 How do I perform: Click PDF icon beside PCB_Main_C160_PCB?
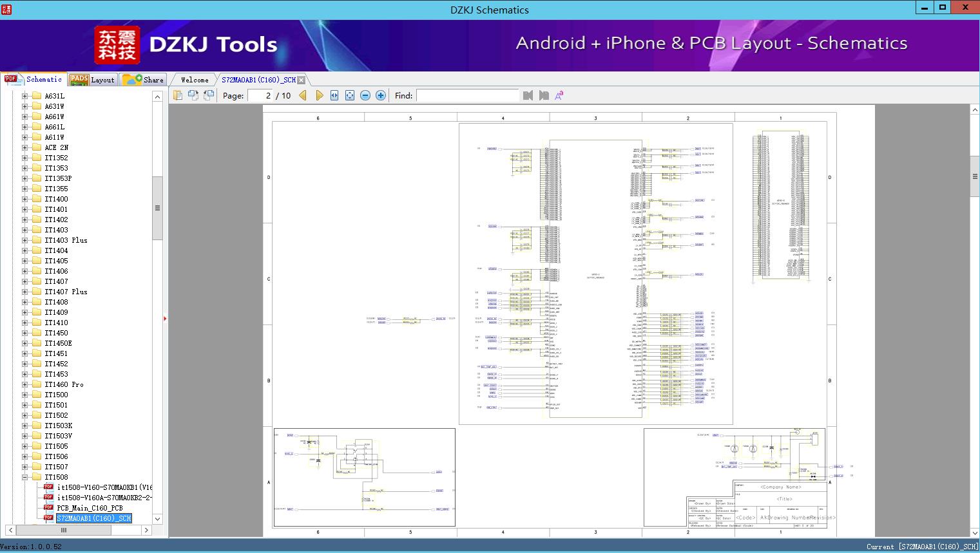tap(48, 507)
